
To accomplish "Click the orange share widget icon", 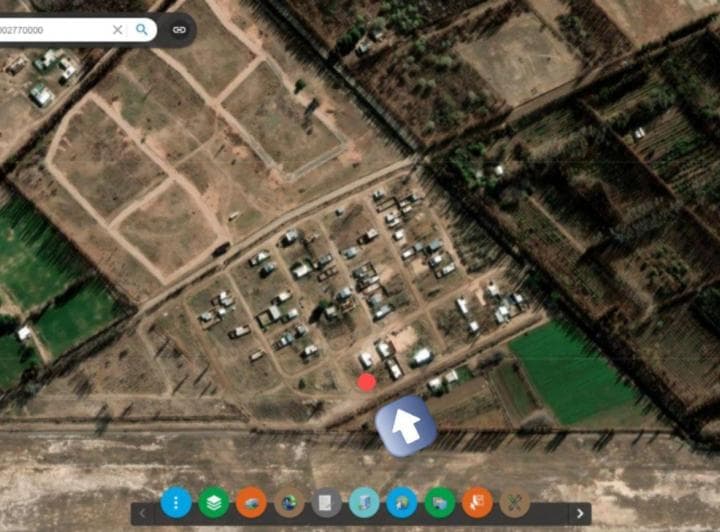I will click(477, 503).
